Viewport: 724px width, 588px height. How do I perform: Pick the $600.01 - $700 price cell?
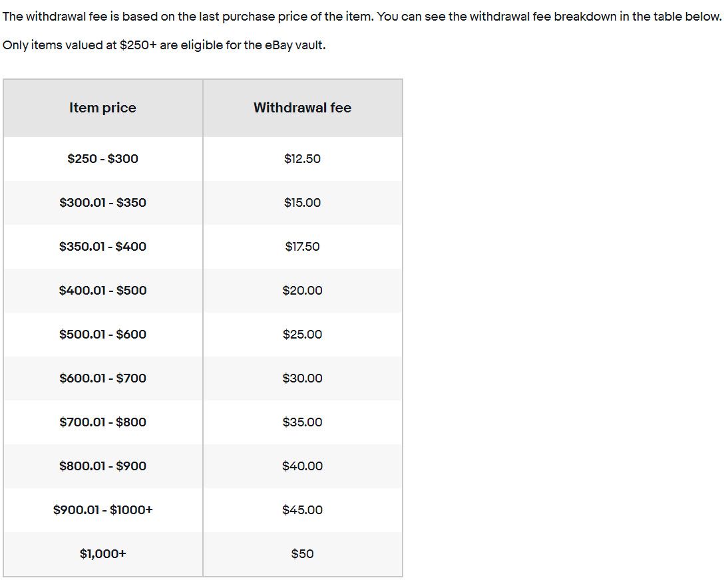coord(102,378)
